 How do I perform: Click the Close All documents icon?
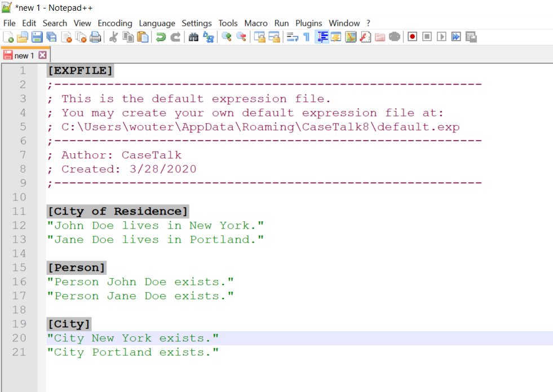pyautogui.click(x=81, y=37)
